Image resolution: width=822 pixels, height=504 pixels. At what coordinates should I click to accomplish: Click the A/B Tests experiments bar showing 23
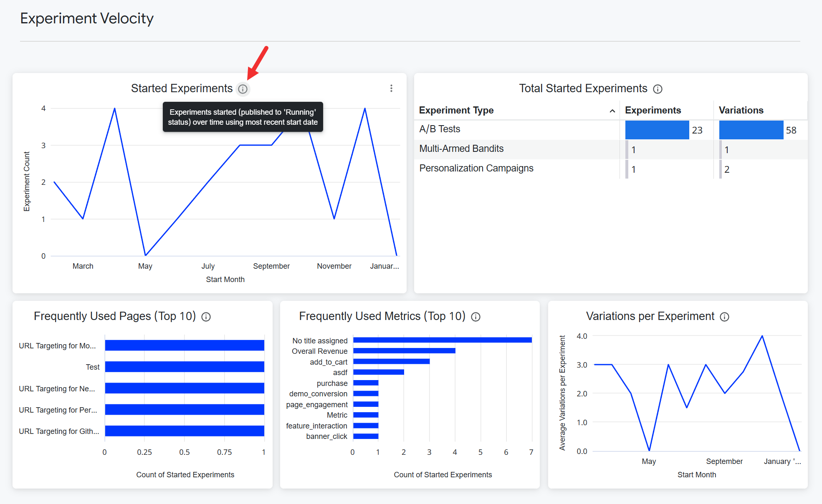pyautogui.click(x=657, y=130)
